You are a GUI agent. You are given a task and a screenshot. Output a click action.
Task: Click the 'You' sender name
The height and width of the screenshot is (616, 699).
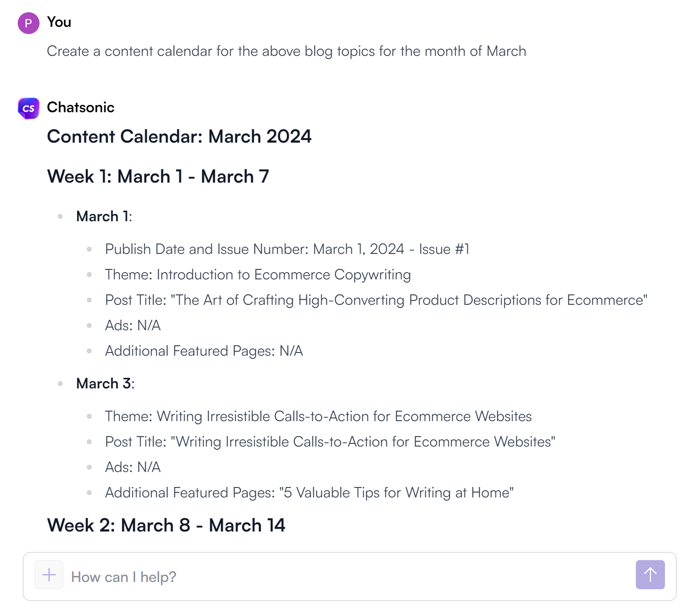point(59,22)
